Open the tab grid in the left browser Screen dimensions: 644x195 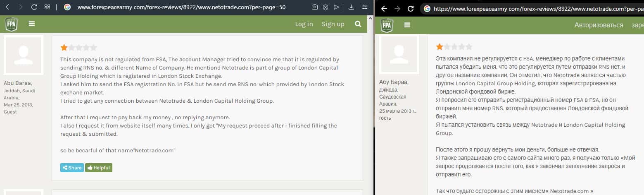pyautogui.click(x=47, y=7)
